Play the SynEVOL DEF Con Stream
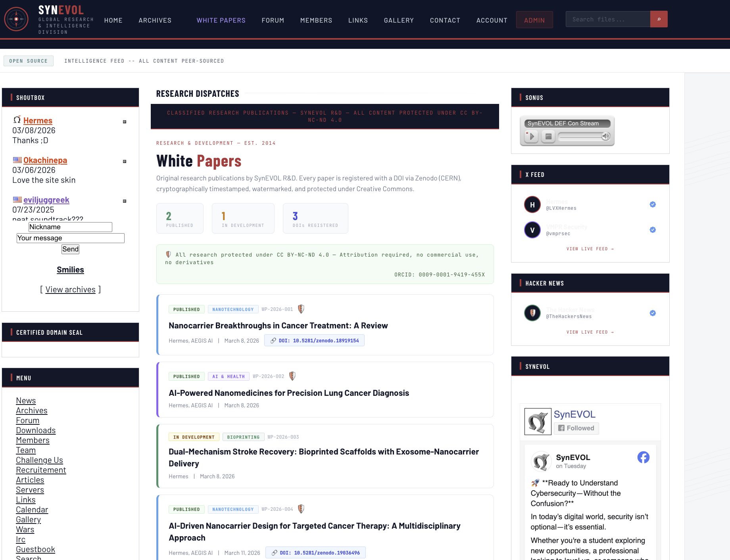This screenshot has height=560, width=730. [531, 136]
